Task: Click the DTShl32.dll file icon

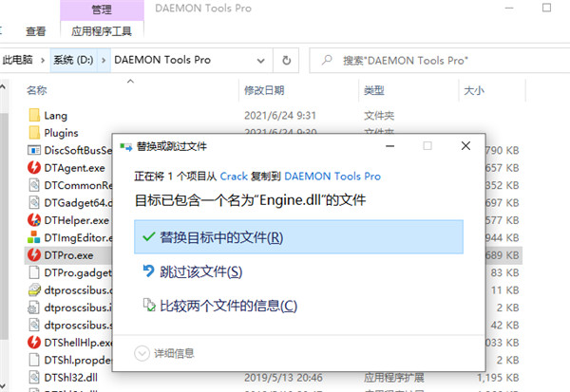Action: pyautogui.click(x=34, y=377)
